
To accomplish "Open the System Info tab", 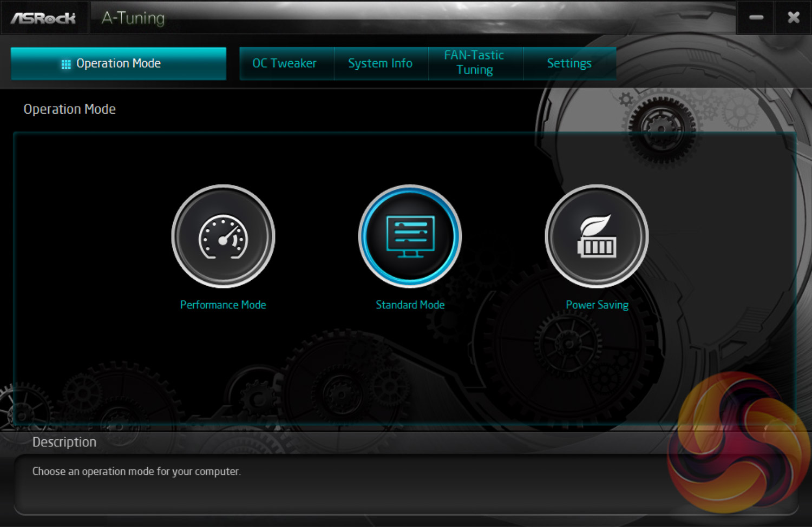I will (x=381, y=63).
